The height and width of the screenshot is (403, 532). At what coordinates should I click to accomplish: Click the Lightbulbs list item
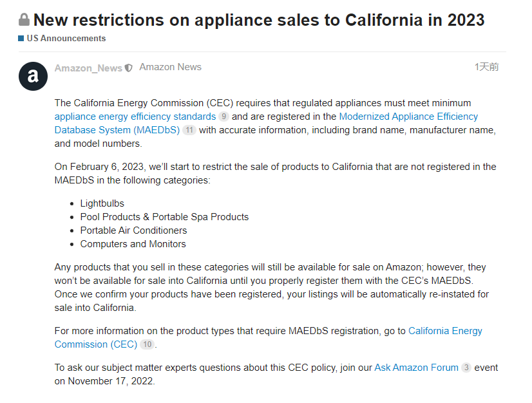(102, 203)
